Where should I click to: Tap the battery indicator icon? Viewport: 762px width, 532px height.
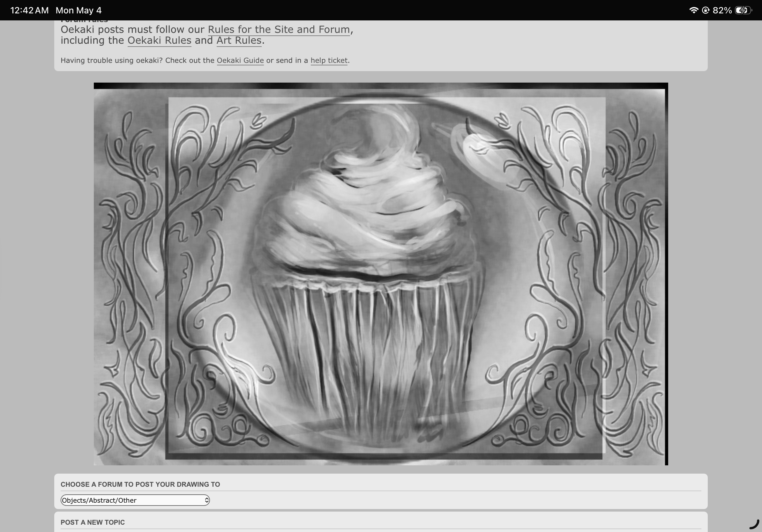coord(743,10)
